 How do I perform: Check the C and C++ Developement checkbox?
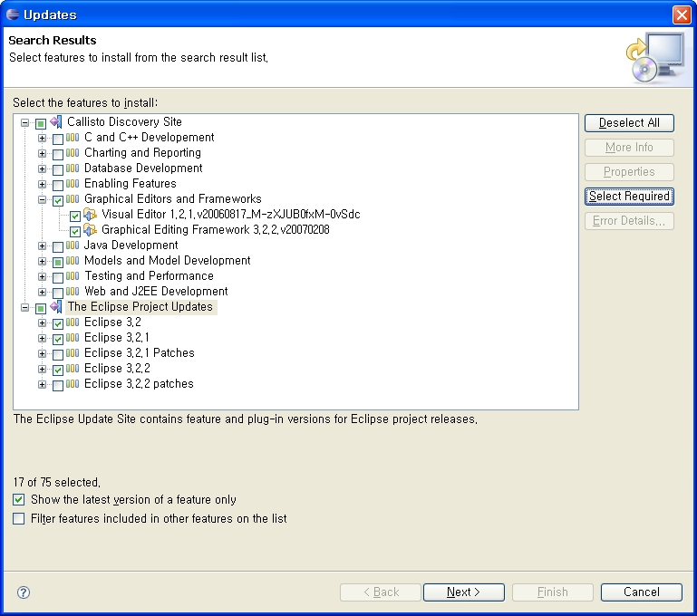pyautogui.click(x=58, y=139)
